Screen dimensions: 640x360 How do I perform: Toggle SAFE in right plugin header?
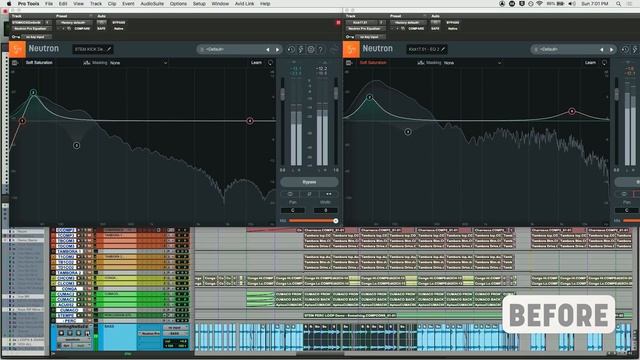click(x=435, y=29)
